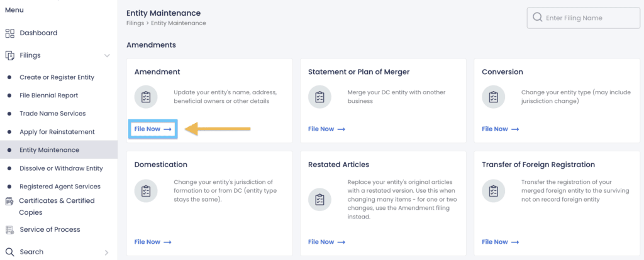Click the Domestication card title
Image resolution: width=644 pixels, height=260 pixels.
pyautogui.click(x=160, y=165)
